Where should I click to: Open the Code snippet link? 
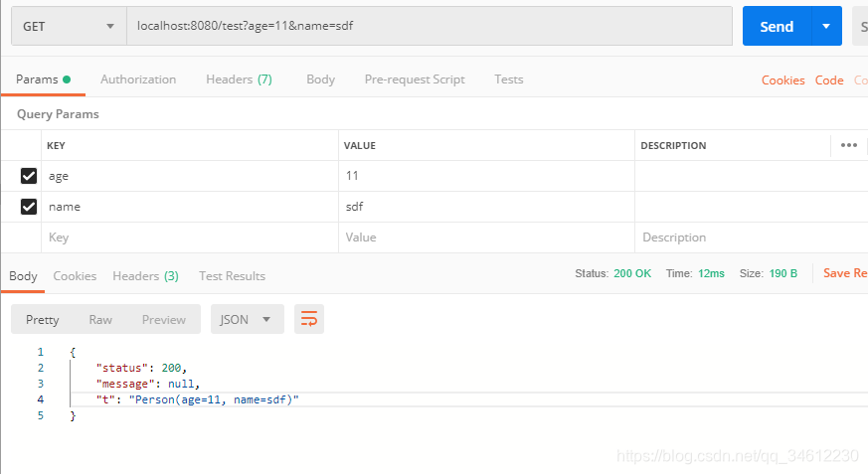coord(829,80)
